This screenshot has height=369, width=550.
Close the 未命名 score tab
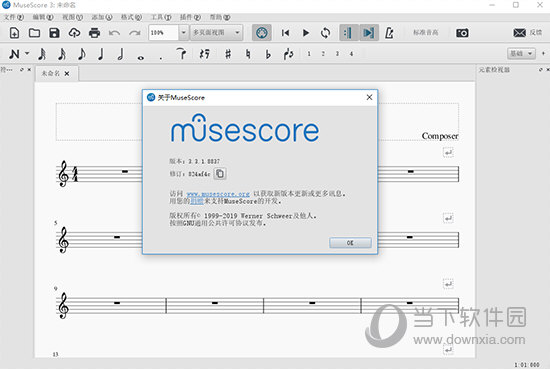(67, 73)
